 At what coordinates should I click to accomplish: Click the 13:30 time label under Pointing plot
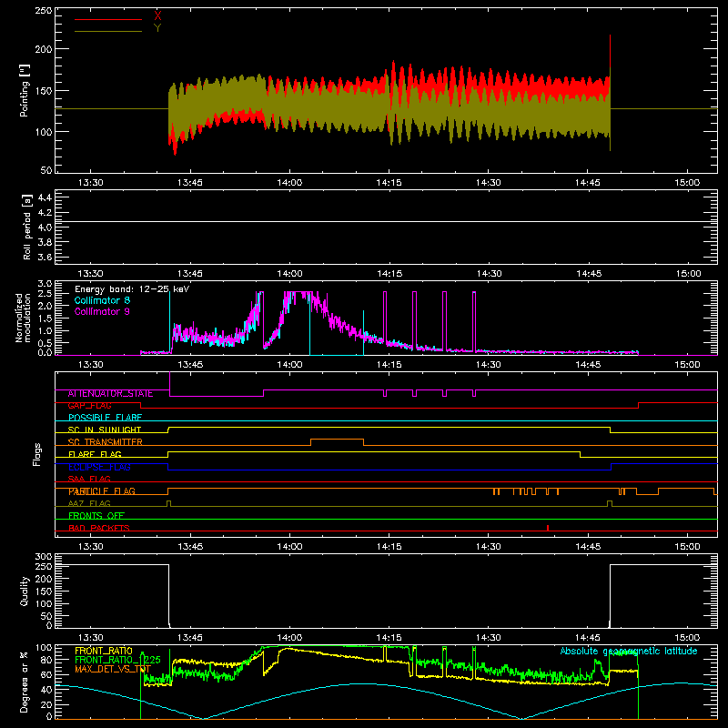pyautogui.click(x=90, y=183)
